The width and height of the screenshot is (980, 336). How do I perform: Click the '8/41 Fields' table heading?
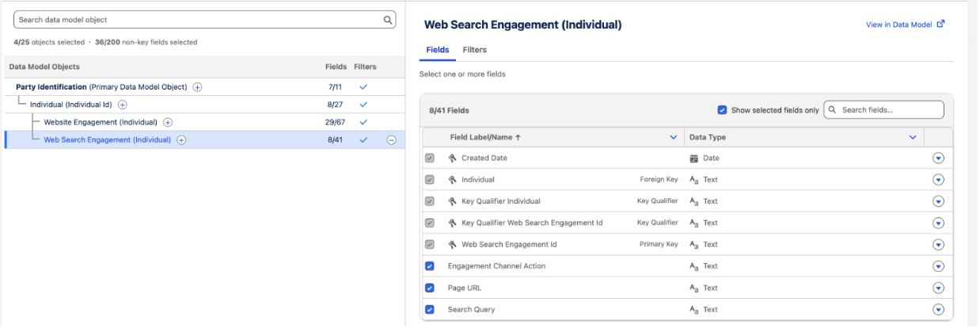coord(449,111)
